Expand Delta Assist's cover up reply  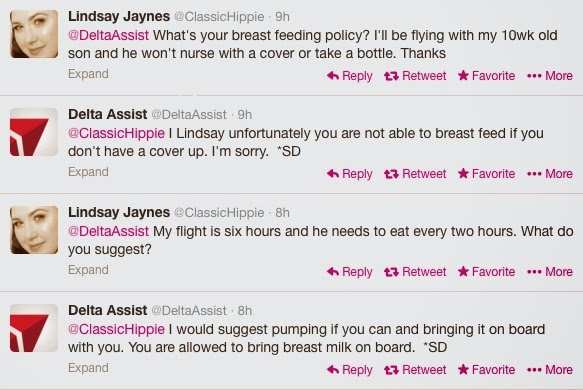(x=88, y=172)
